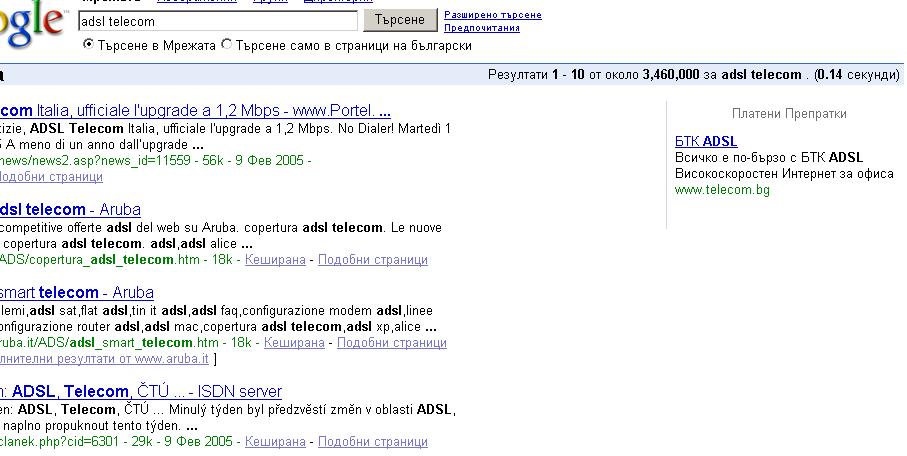
Task: Open Подобни страници for the clanek.php?cid=6301 result
Action: (x=373, y=442)
